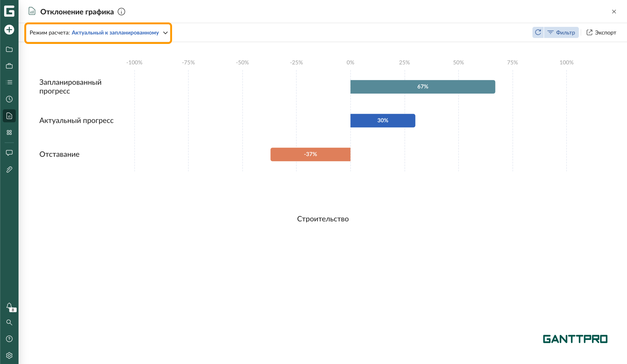Click the chevron beside Актуальный к запланированному
The image size is (627, 364).
point(166,33)
